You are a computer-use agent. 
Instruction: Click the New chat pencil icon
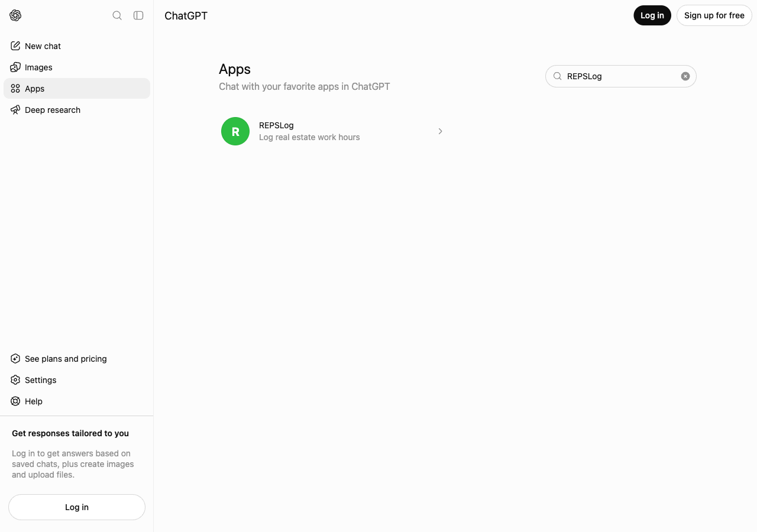15,46
